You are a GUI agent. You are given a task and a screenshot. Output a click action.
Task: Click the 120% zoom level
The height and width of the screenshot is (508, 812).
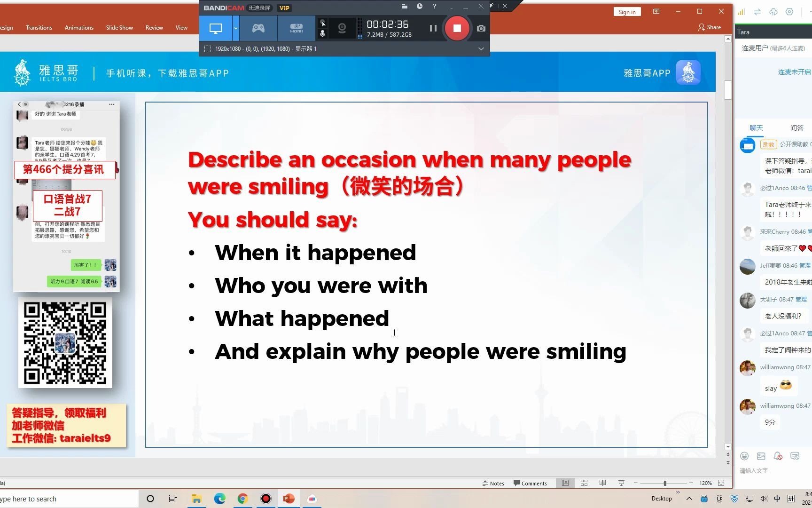coord(705,483)
